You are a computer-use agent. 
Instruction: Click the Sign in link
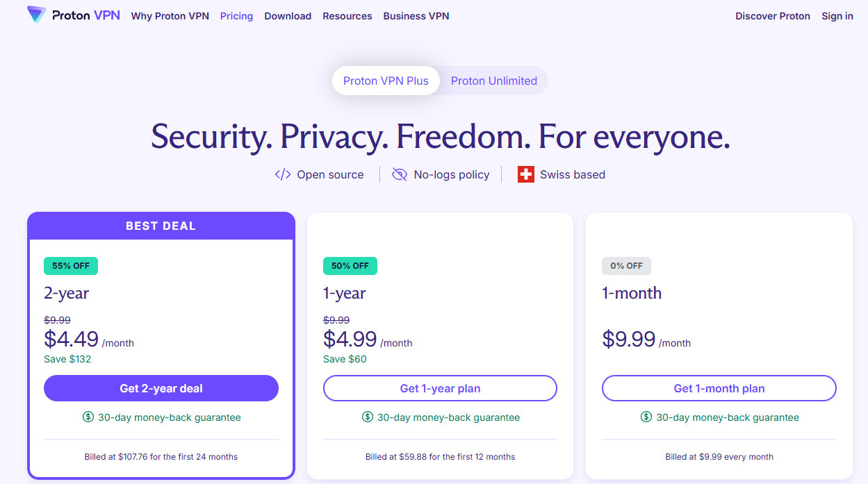[x=837, y=15]
